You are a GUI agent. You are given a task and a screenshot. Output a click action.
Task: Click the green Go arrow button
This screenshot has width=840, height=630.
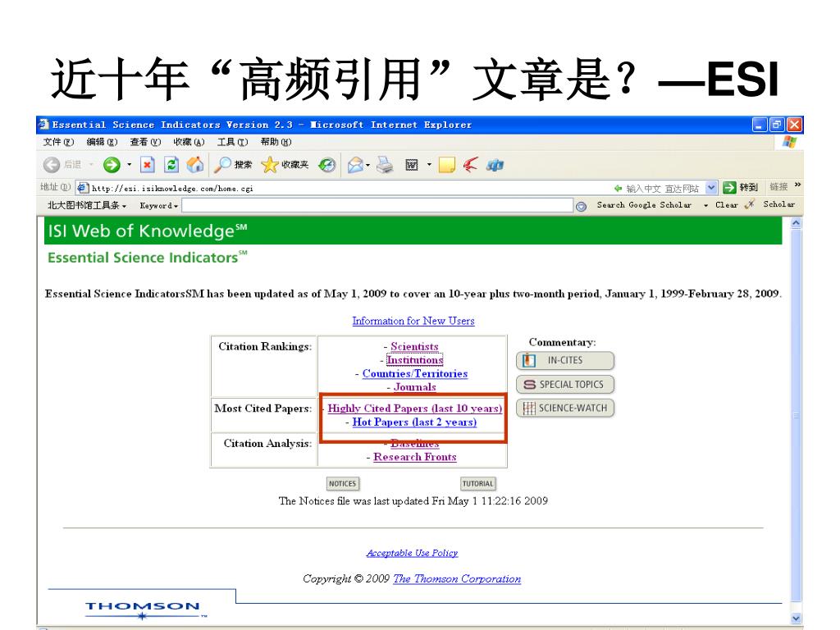click(x=729, y=188)
